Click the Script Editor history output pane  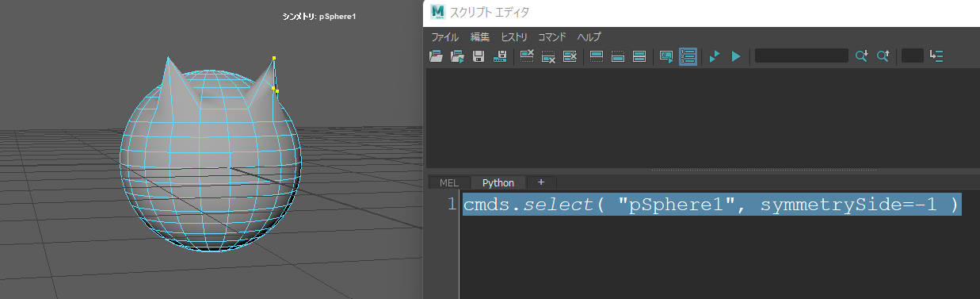703,118
